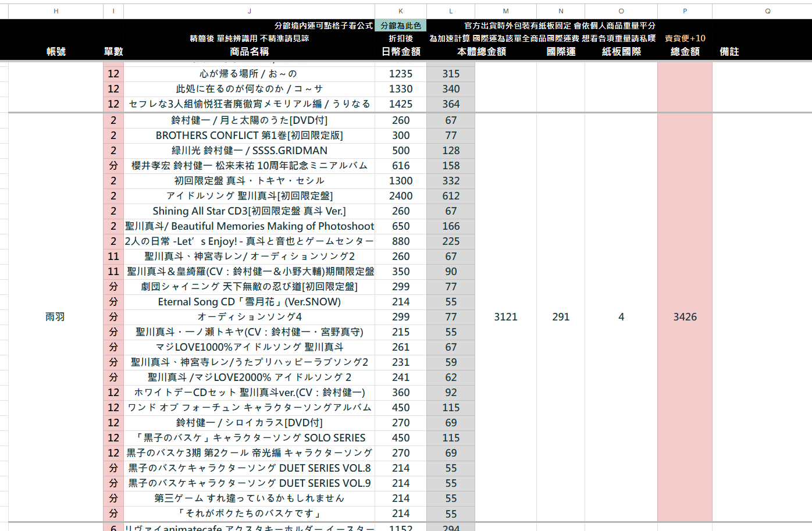Select column N header
Screen dimensions: 812x531
click(x=561, y=11)
